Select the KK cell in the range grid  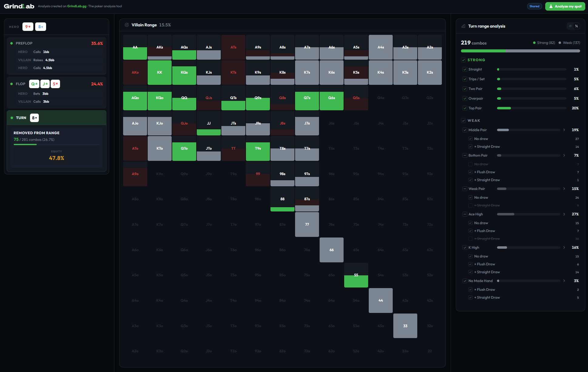[160, 72]
